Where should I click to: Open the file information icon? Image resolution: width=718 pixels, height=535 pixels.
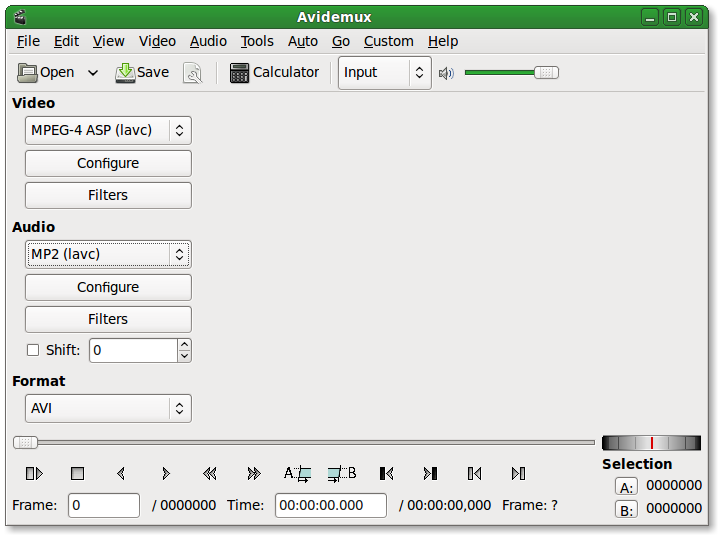pos(193,73)
